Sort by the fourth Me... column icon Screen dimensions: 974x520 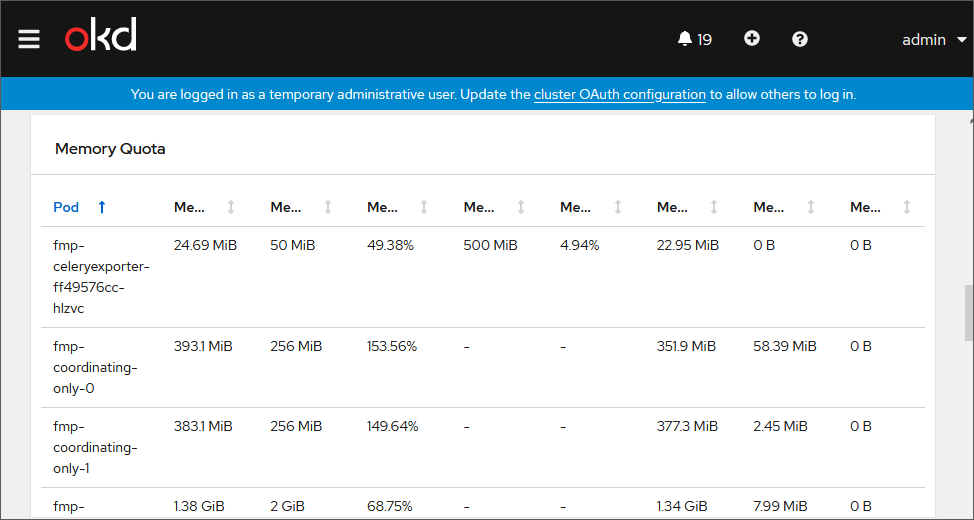coord(521,207)
